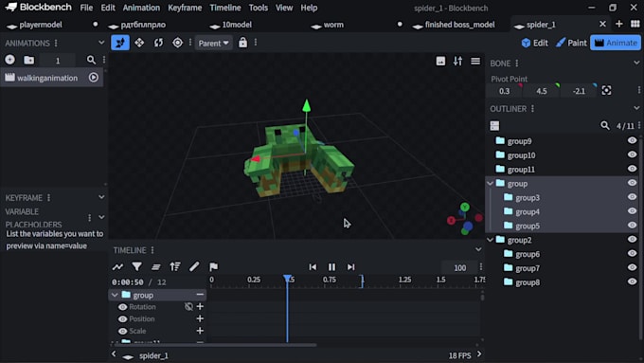The image size is (644, 363).
Task: Toggle graph editor in timeline
Action: [x=117, y=267]
